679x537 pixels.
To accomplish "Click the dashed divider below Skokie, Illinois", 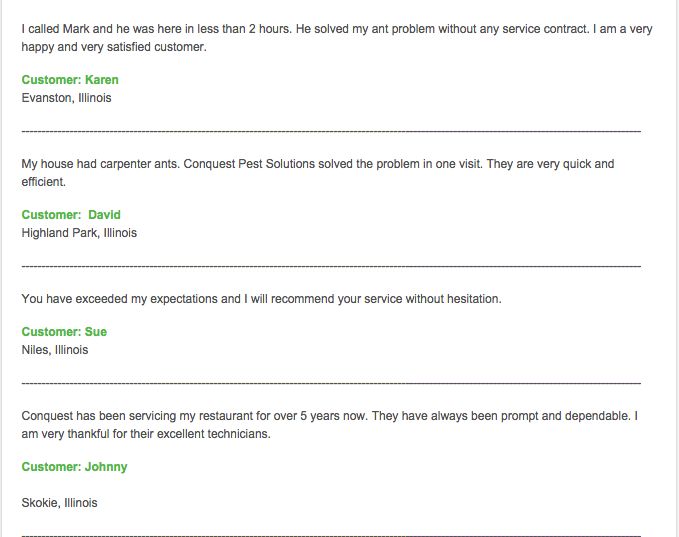I will pyautogui.click(x=330, y=535).
